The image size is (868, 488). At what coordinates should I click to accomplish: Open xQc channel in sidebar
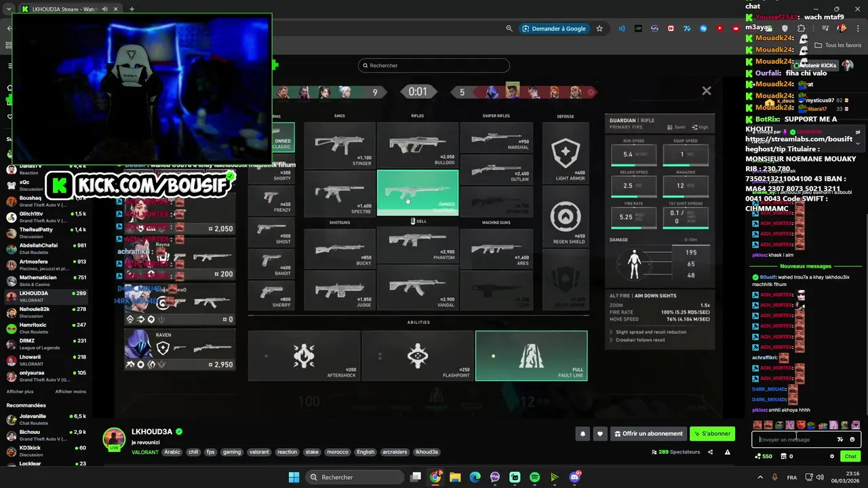[x=46, y=186]
